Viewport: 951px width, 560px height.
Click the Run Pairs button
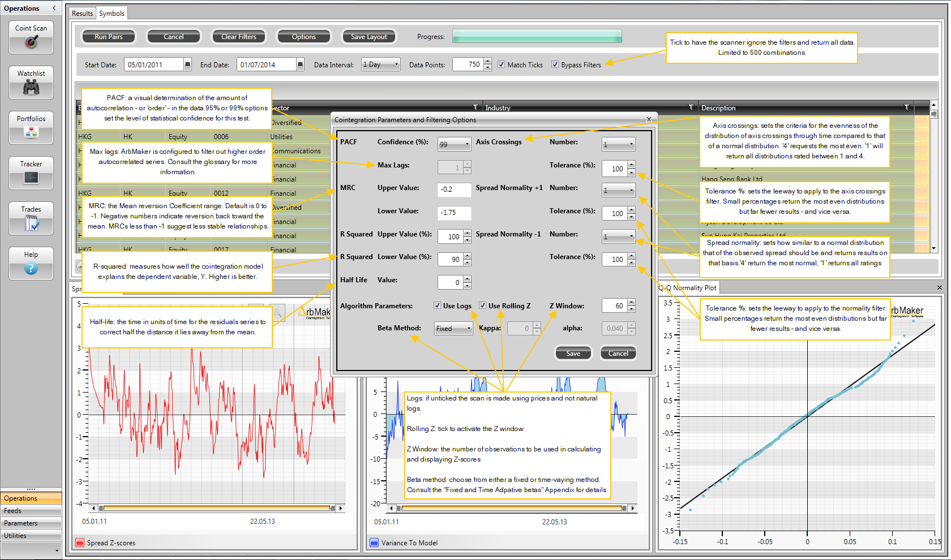pyautogui.click(x=109, y=37)
